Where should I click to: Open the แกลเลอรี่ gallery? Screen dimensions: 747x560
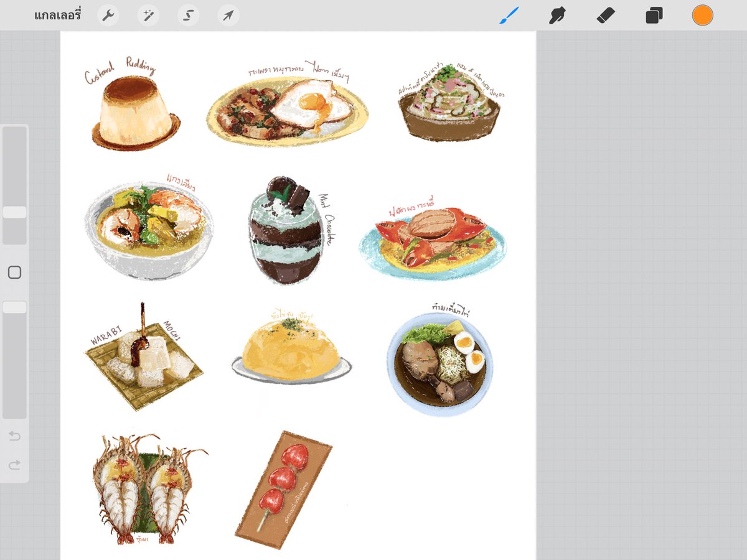click(x=58, y=15)
